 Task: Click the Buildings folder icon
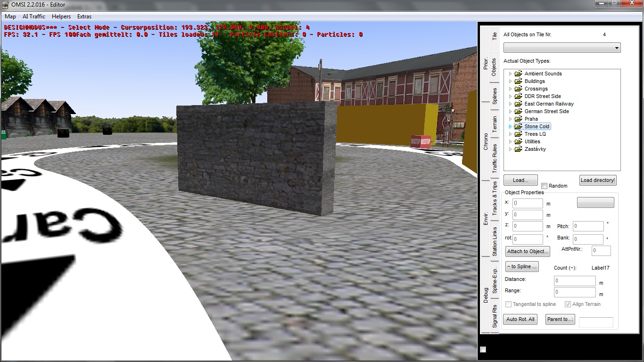tap(518, 81)
